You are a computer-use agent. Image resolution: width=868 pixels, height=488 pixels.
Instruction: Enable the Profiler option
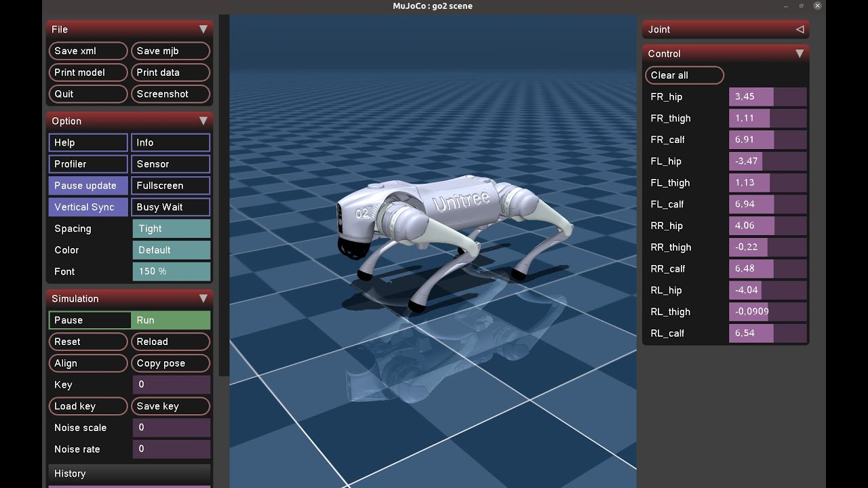click(x=88, y=164)
